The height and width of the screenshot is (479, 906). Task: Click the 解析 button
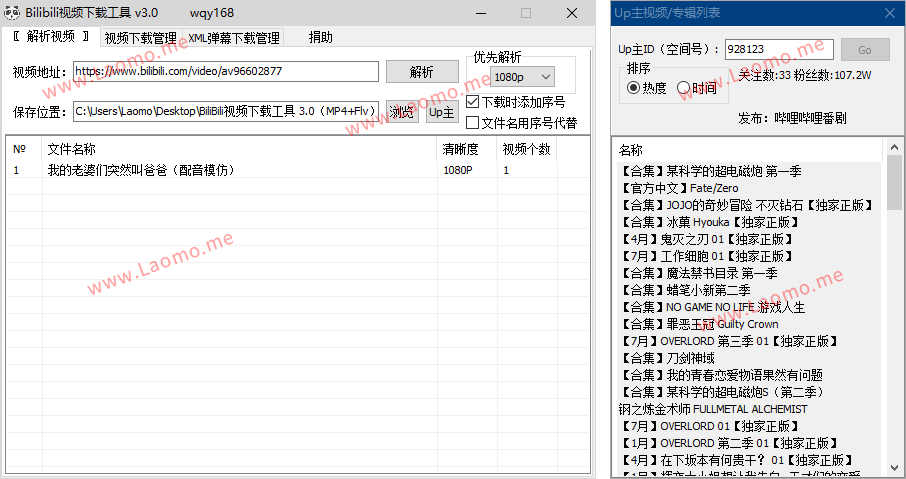(x=422, y=72)
